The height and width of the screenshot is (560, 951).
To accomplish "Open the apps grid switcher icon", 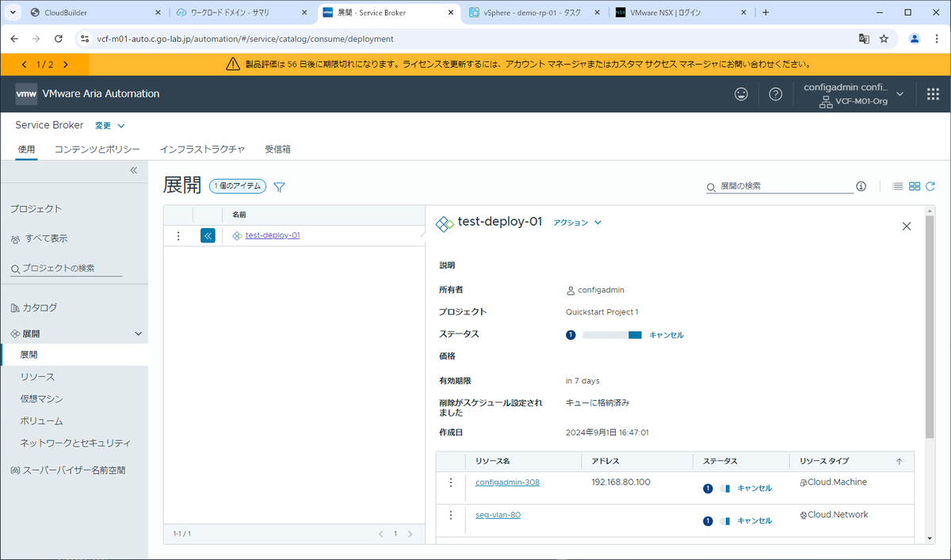I will (x=933, y=93).
